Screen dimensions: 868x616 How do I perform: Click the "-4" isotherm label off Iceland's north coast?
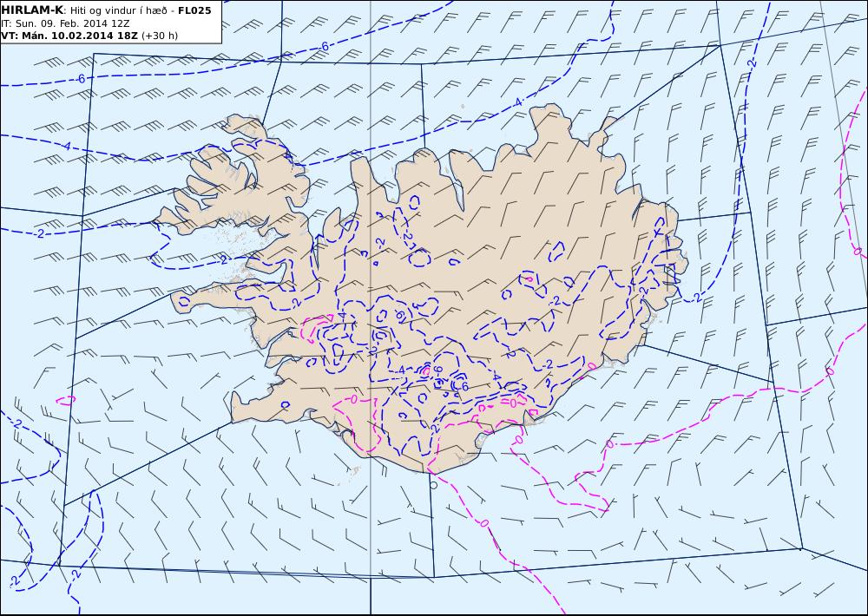click(517, 102)
